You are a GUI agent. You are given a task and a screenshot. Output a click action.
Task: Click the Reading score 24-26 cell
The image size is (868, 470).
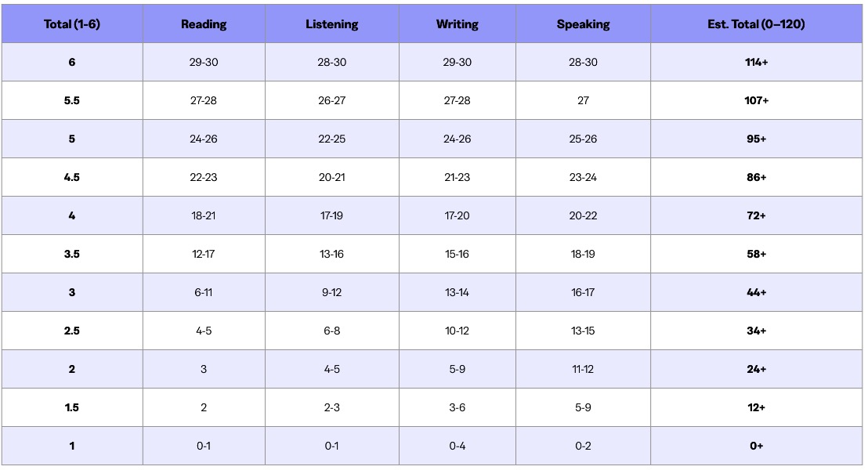coord(204,139)
